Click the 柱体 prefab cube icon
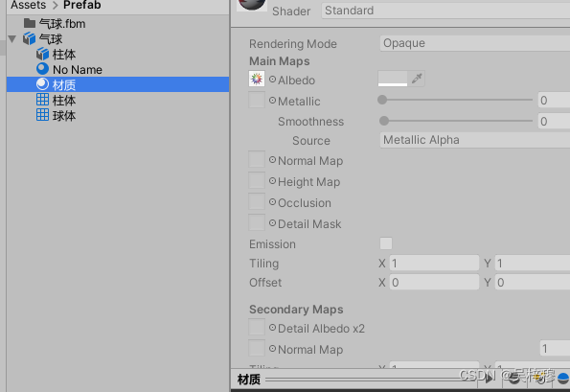570x392 pixels. point(42,54)
